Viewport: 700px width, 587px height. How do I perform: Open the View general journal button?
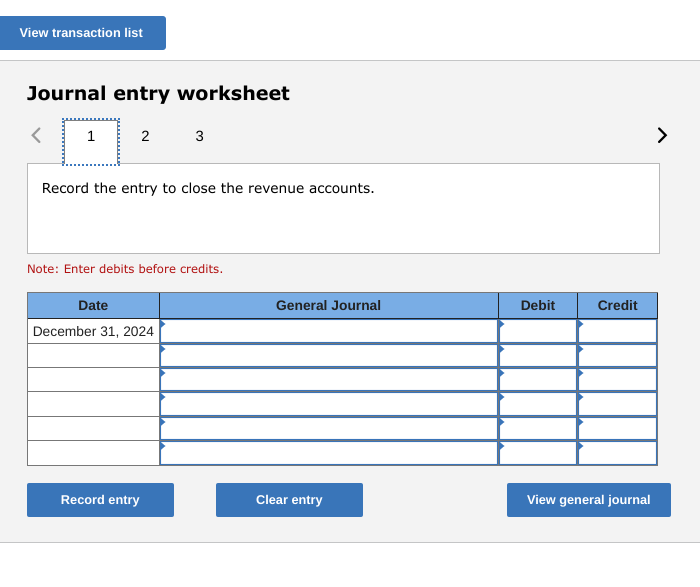(x=588, y=500)
